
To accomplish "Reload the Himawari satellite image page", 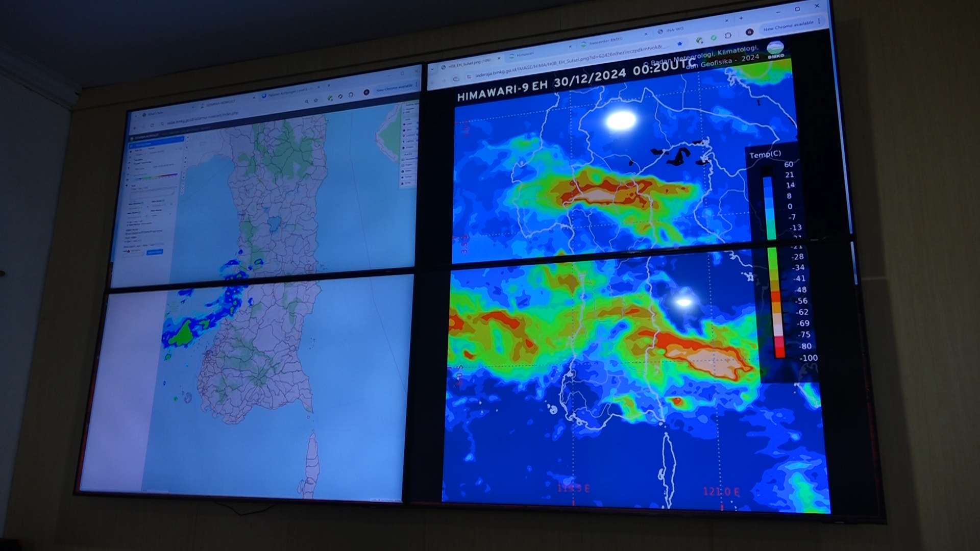I will (x=456, y=79).
